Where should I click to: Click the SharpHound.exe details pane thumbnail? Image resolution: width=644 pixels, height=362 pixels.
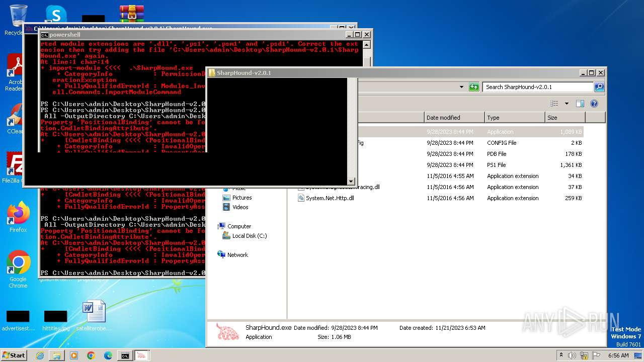point(227,332)
